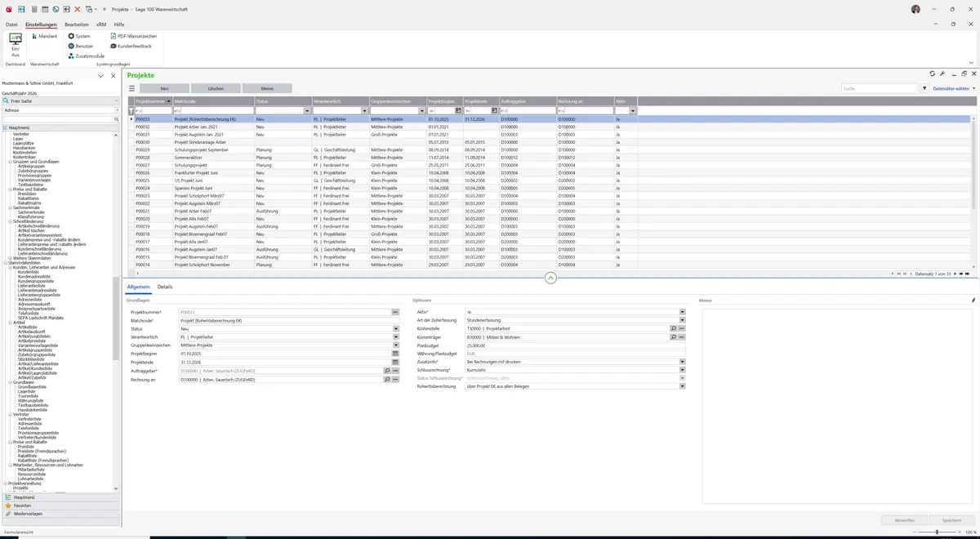Open Kundenfeedback
Screen dimensions: 980x539
click(x=131, y=46)
